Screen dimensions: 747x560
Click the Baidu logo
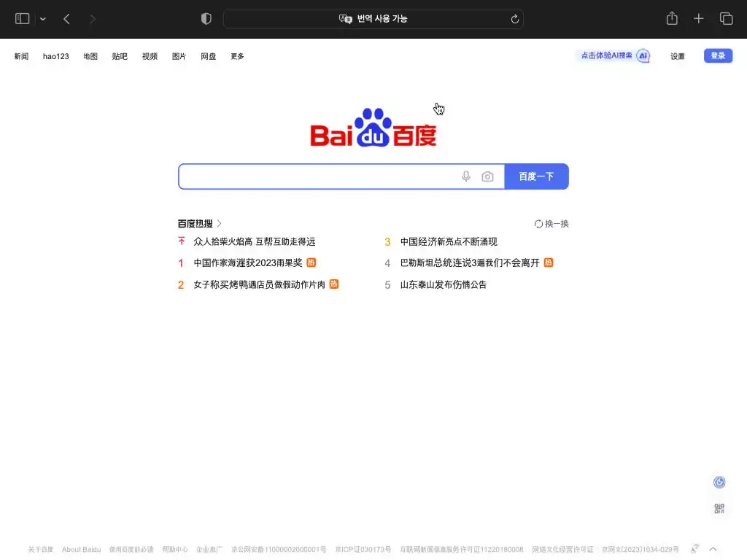pos(373,128)
